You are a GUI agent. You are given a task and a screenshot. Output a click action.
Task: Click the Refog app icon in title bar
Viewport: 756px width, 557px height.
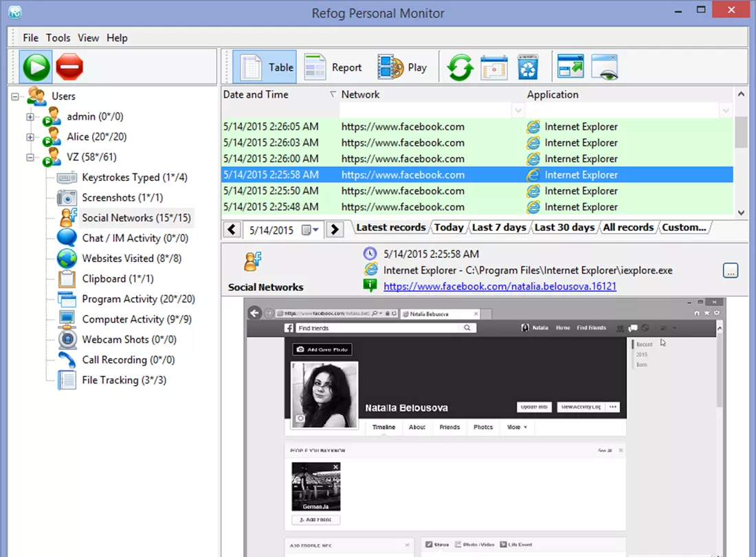[x=15, y=12]
